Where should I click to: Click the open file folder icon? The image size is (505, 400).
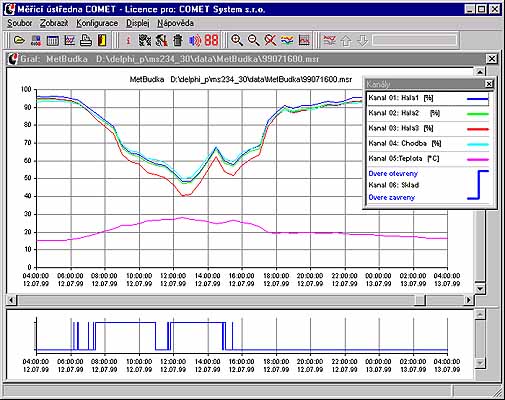[20, 41]
